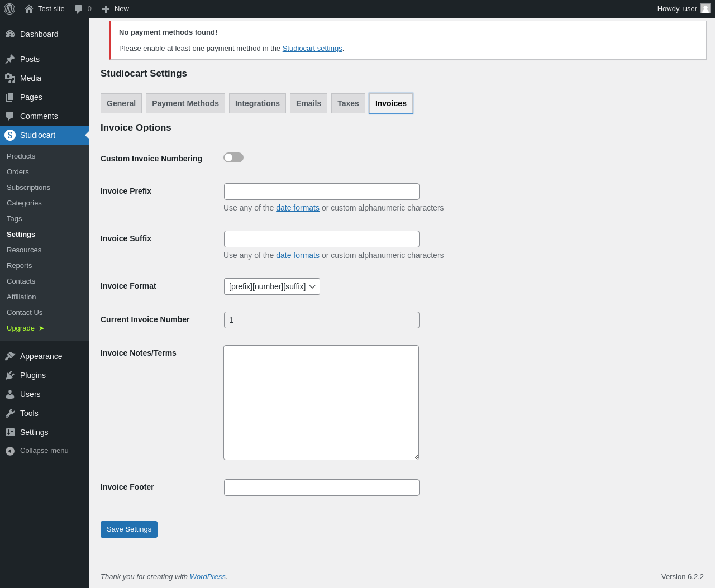Screen dimensions: 715x588
Task: Click the user avatar icon
Action: (x=706, y=8)
